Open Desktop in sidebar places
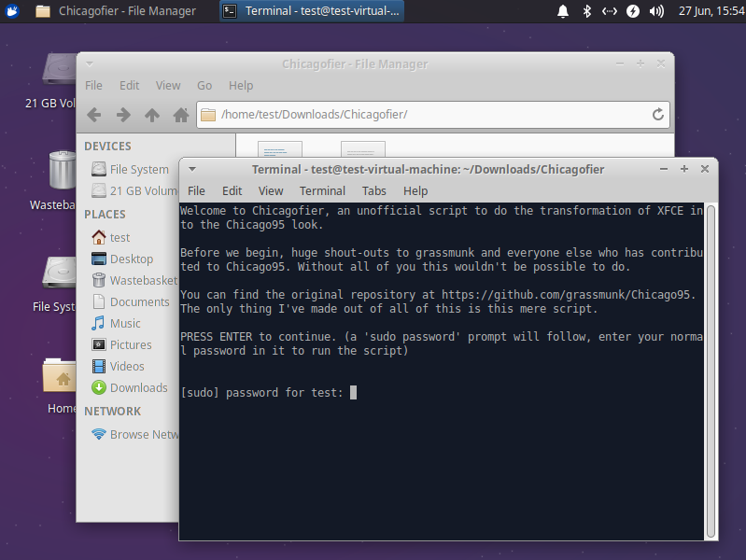The image size is (746, 560). [122, 259]
